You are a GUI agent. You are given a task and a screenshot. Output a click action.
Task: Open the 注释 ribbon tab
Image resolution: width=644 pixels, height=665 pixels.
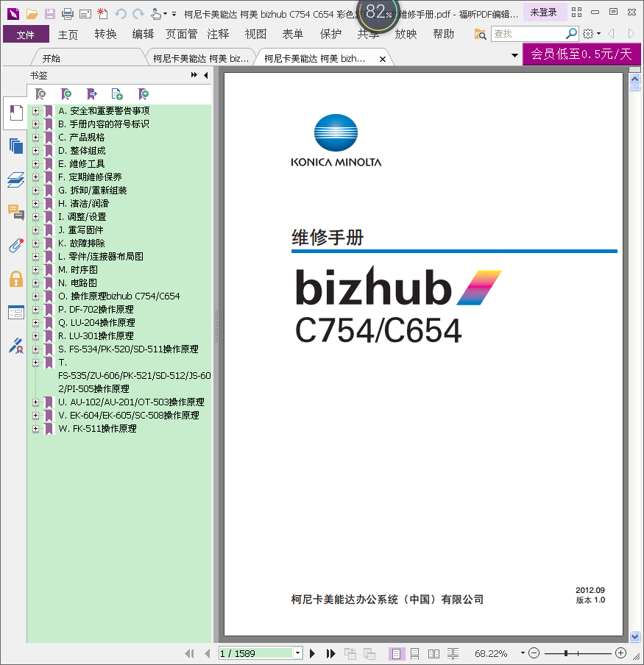pyautogui.click(x=218, y=34)
